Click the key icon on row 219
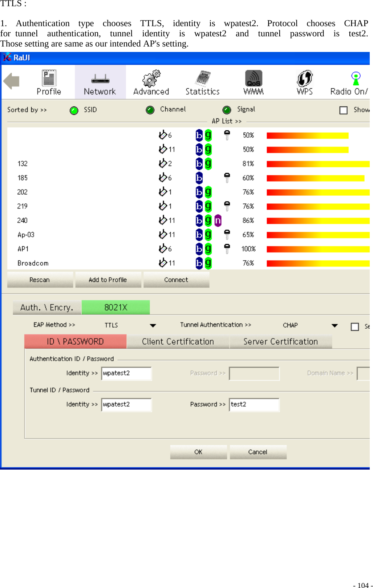Screen dimensions: 373x588 coord(227,206)
